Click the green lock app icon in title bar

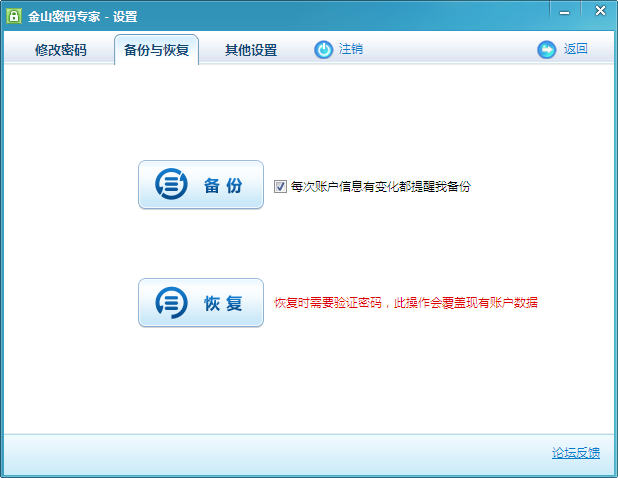click(x=15, y=16)
